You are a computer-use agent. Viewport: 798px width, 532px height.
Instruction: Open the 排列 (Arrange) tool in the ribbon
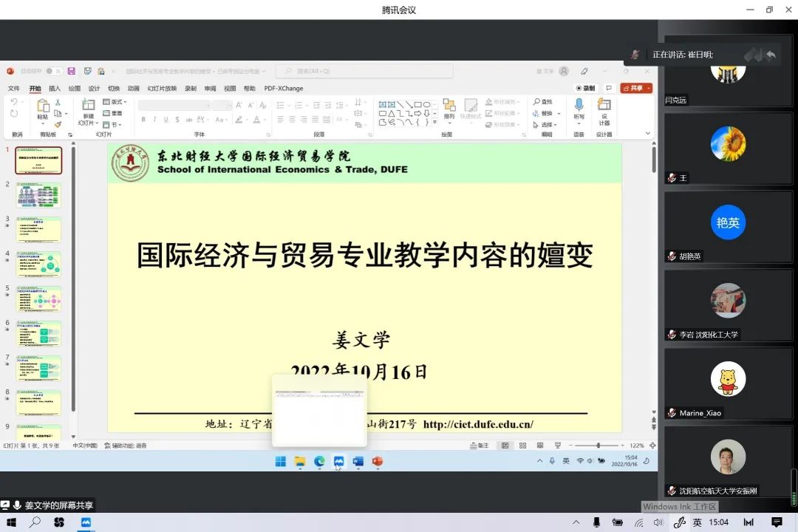(449, 109)
